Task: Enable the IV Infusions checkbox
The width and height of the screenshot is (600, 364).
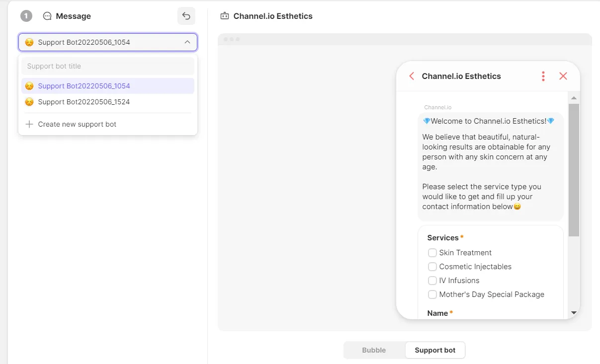Action: tap(432, 281)
